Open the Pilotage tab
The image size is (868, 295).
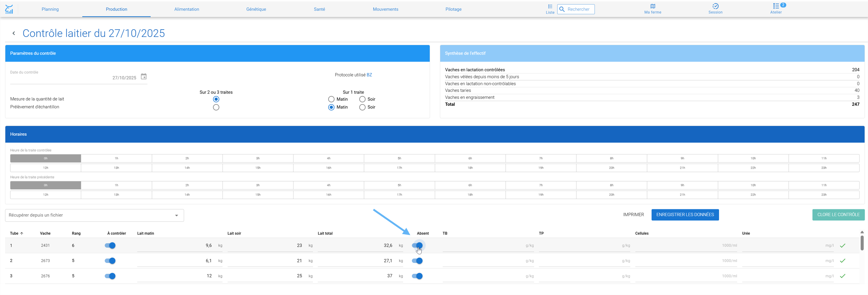tap(453, 9)
